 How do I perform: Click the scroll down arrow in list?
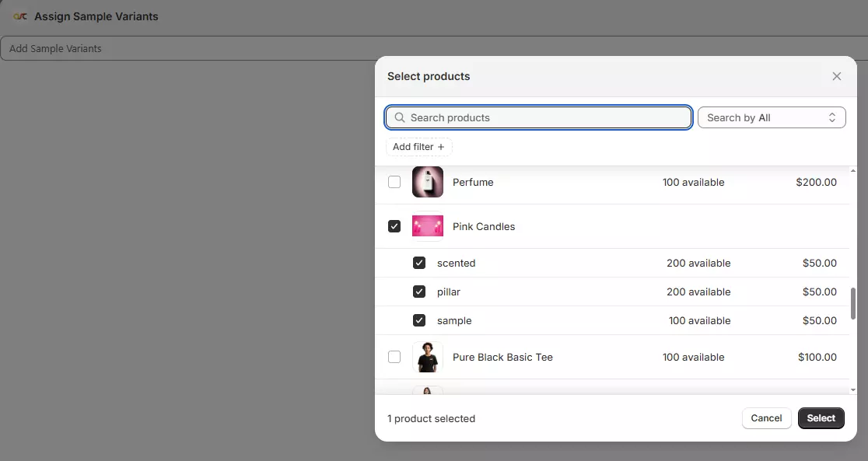tap(852, 389)
